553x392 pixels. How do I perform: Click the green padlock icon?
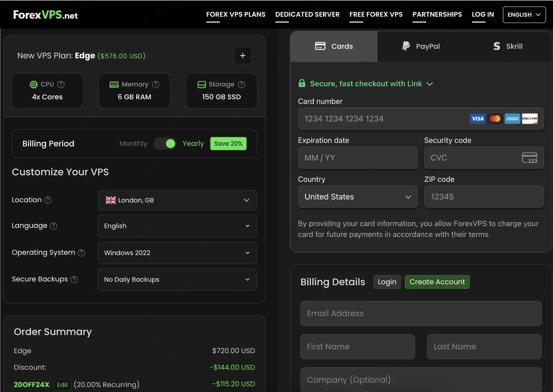[302, 83]
